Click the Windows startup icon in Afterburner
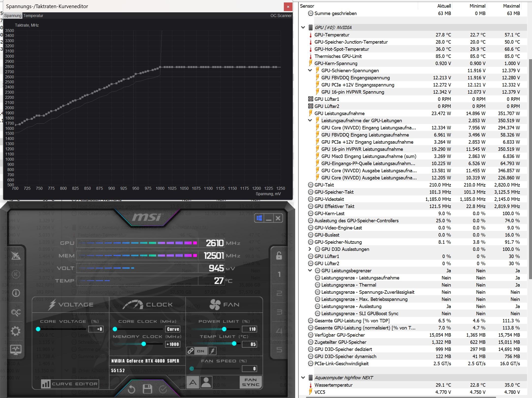 point(259,218)
